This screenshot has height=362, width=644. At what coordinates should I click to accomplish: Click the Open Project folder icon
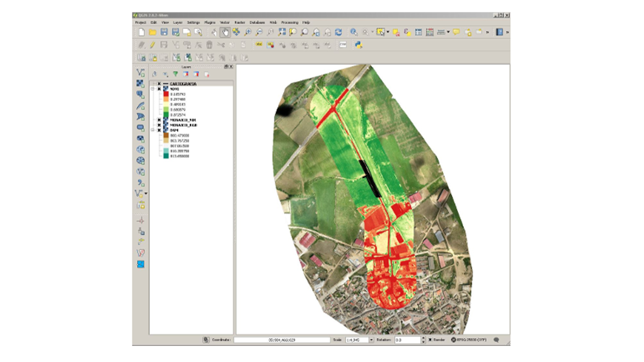(x=153, y=32)
